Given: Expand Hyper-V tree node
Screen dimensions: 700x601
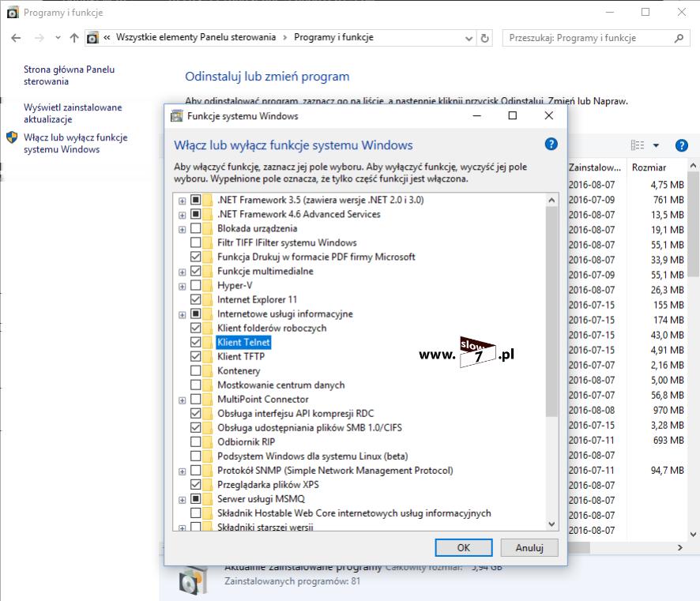Looking at the screenshot, I should click(183, 287).
